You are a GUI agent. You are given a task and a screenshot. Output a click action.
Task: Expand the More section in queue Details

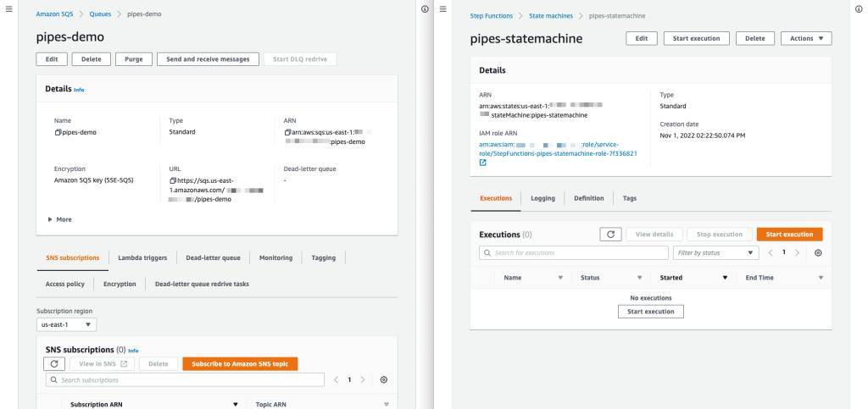point(60,219)
